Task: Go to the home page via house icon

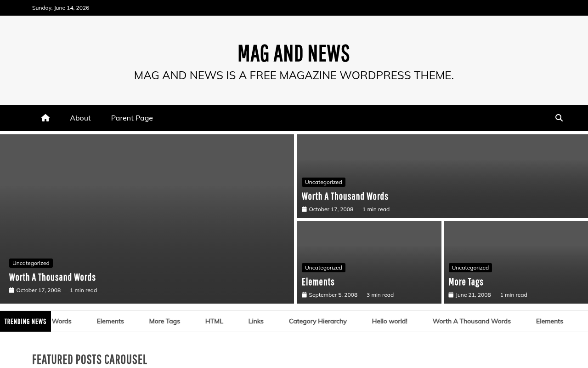Action: (x=45, y=118)
